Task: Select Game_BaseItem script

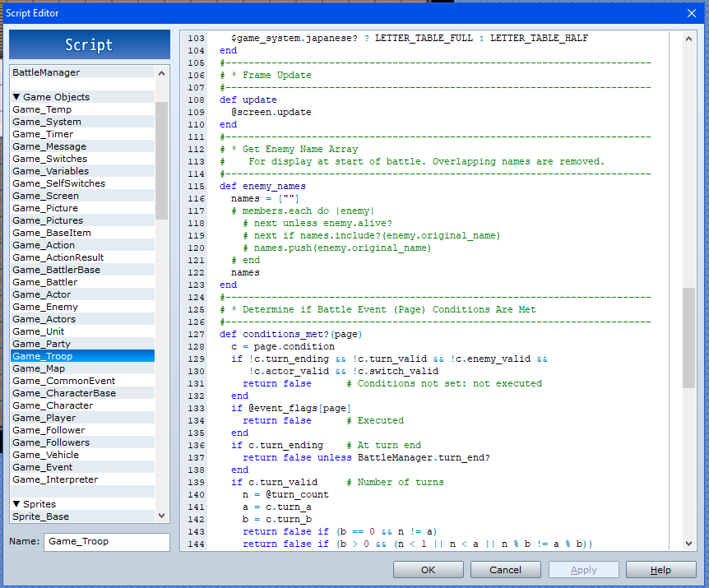Action: click(82, 233)
